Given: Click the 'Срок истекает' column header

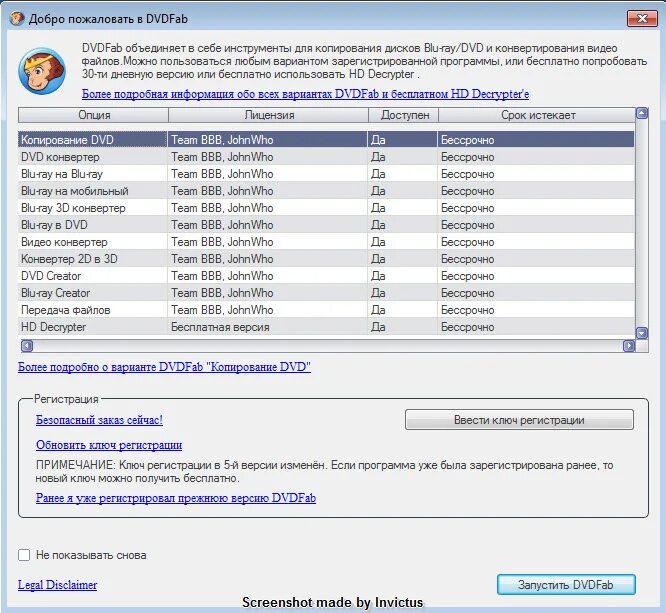Looking at the screenshot, I should coord(537,115).
